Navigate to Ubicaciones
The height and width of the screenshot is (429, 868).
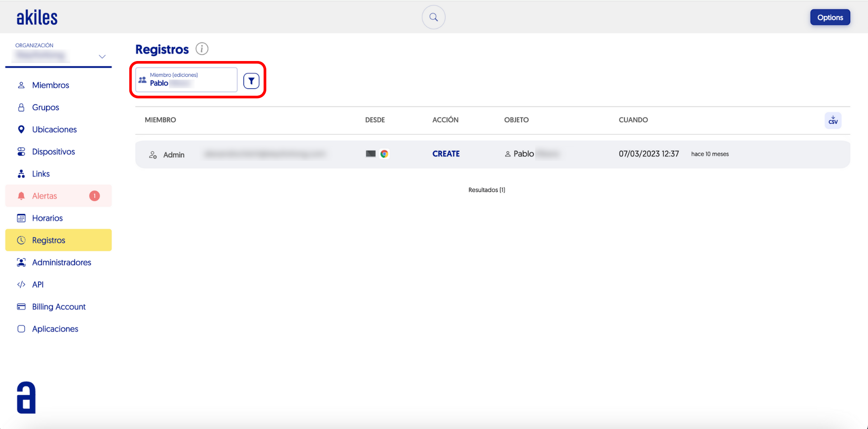point(54,129)
